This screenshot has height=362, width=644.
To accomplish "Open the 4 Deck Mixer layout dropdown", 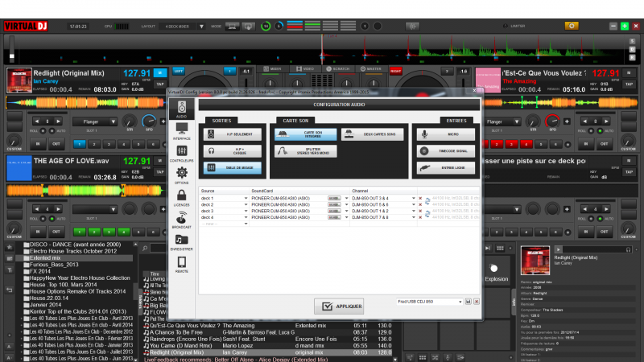I will click(x=201, y=26).
